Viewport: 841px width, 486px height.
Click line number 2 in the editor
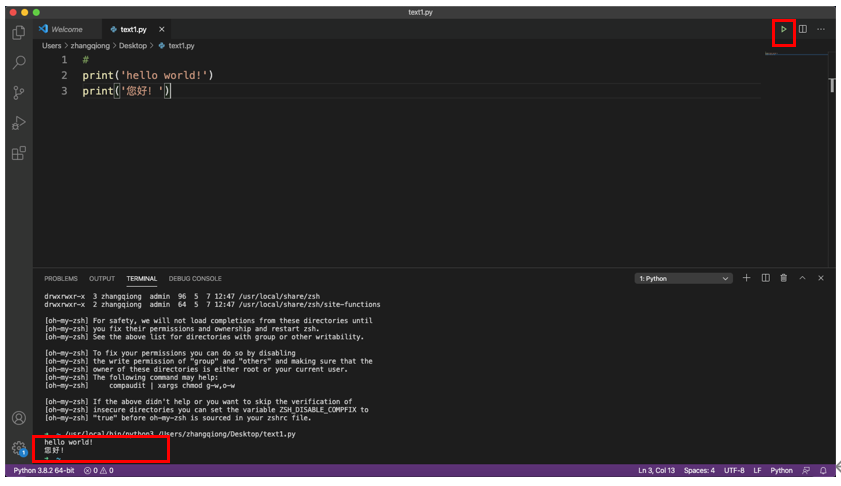pyautogui.click(x=64, y=75)
